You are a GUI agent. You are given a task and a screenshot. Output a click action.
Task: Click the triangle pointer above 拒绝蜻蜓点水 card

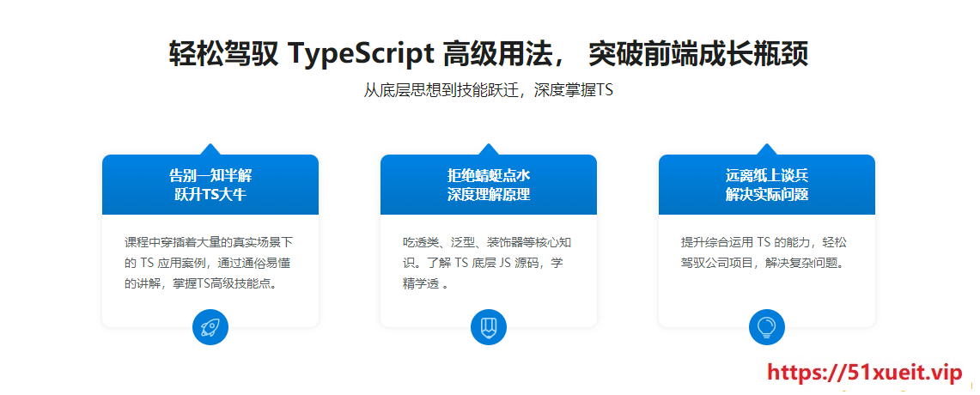[489, 149]
